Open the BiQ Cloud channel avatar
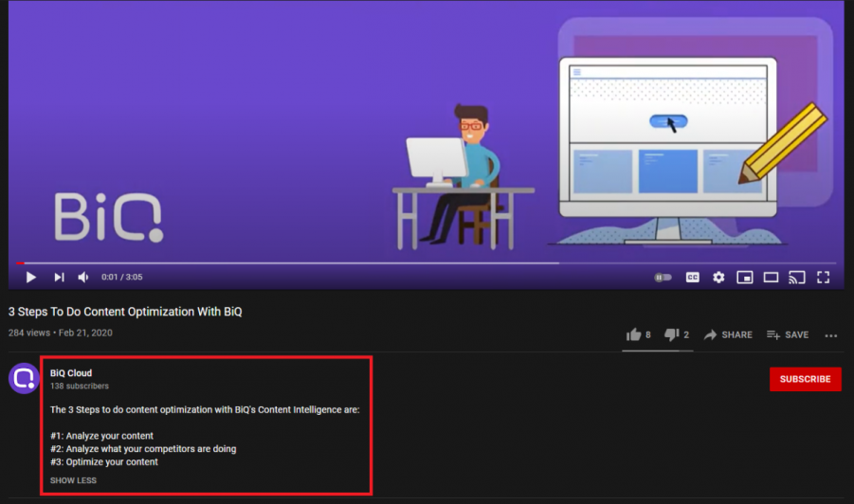This screenshot has height=504, width=854. 24,378
